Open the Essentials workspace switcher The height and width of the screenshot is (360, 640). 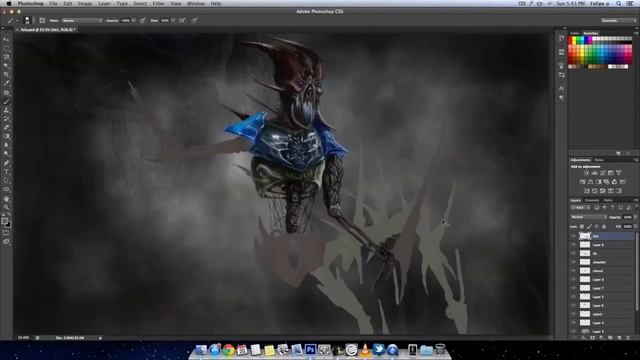(619, 20)
